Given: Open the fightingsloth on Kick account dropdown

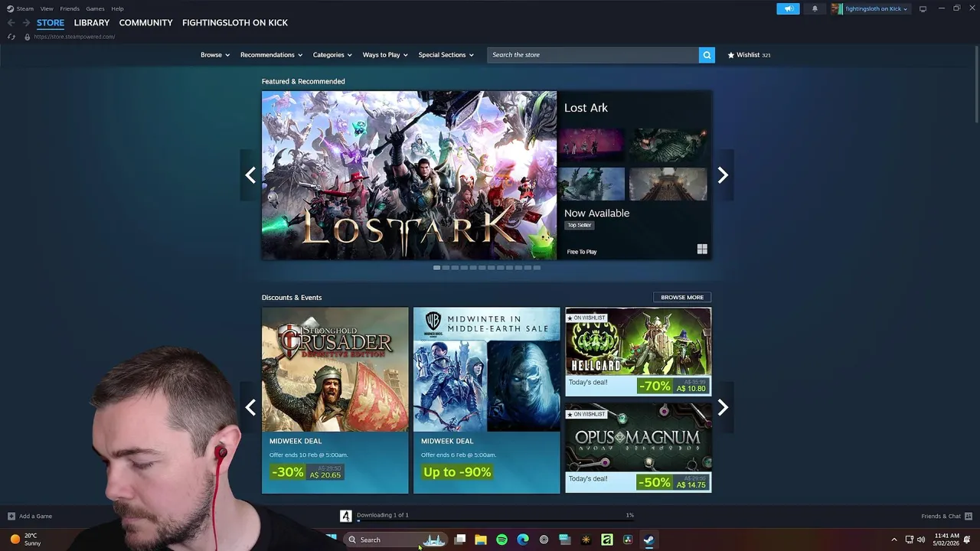Looking at the screenshot, I should coord(876,8).
